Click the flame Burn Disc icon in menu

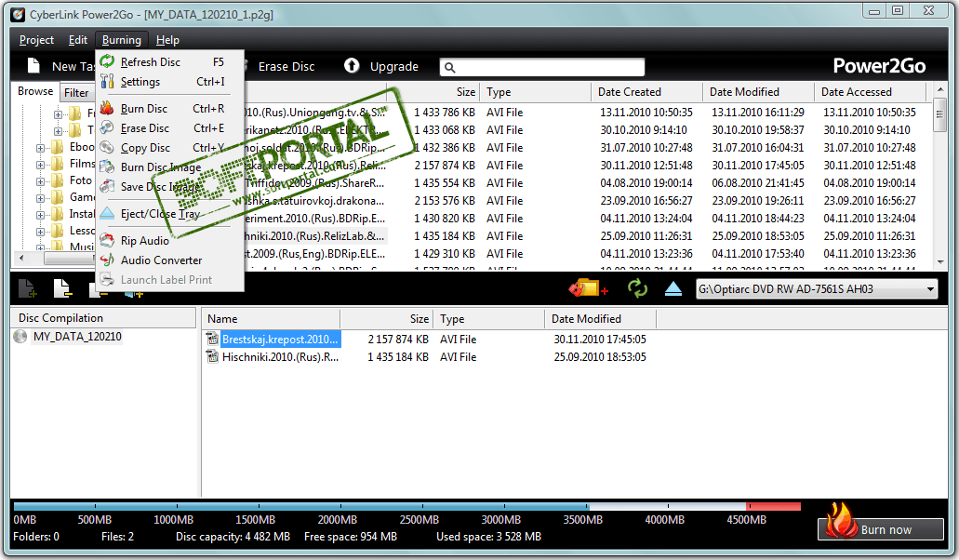tap(107, 108)
